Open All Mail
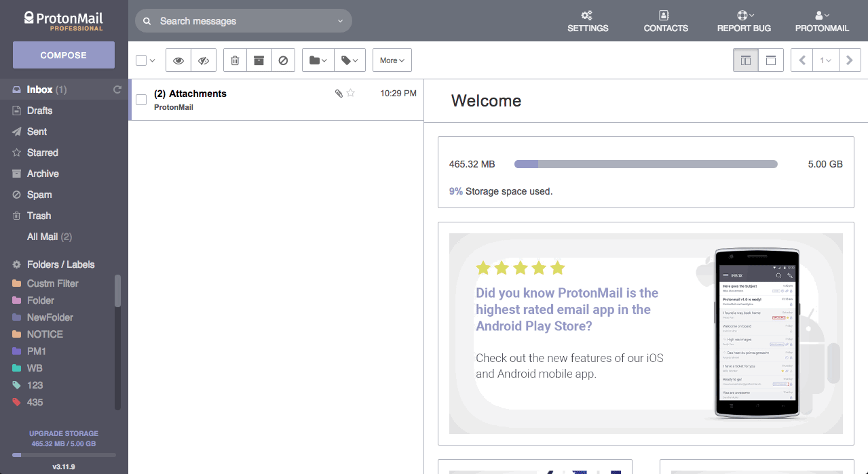 tap(64, 237)
